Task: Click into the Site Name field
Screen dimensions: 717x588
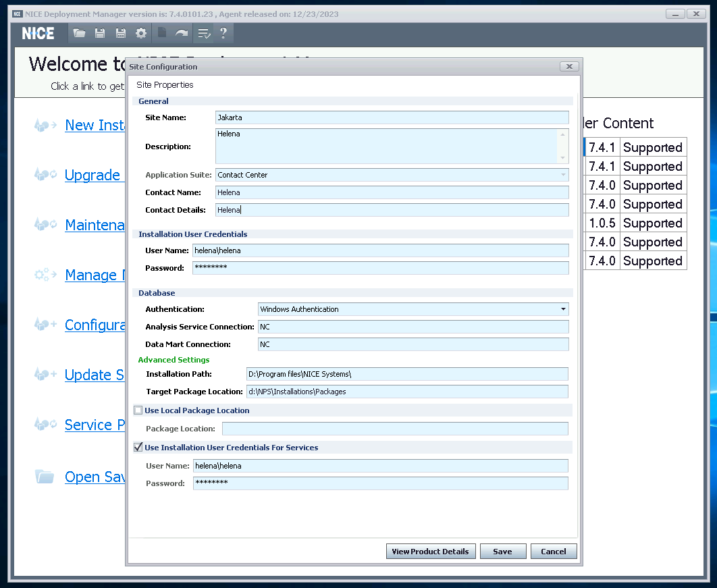Action: click(x=392, y=117)
